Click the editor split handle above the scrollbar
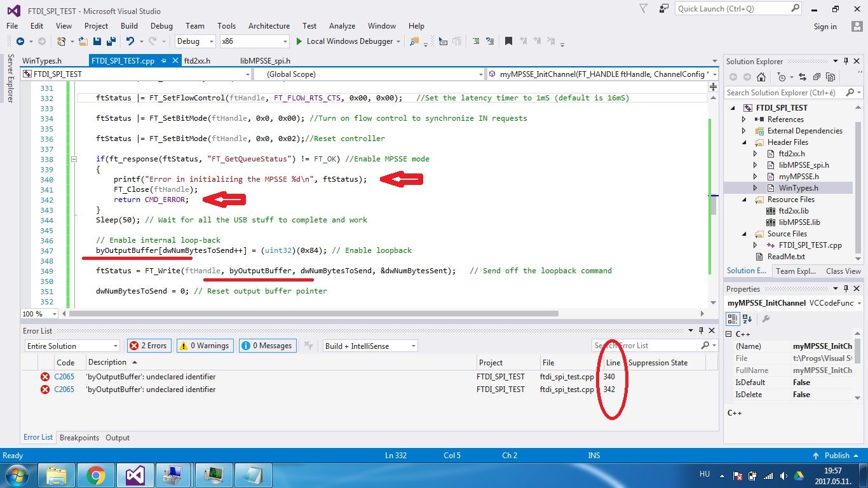Viewport: 868px width, 488px height. tap(712, 86)
